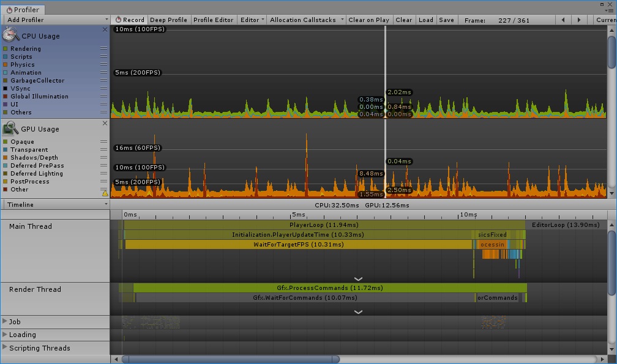Image resolution: width=617 pixels, height=364 pixels.
Task: Click the Save button
Action: [x=447, y=20]
